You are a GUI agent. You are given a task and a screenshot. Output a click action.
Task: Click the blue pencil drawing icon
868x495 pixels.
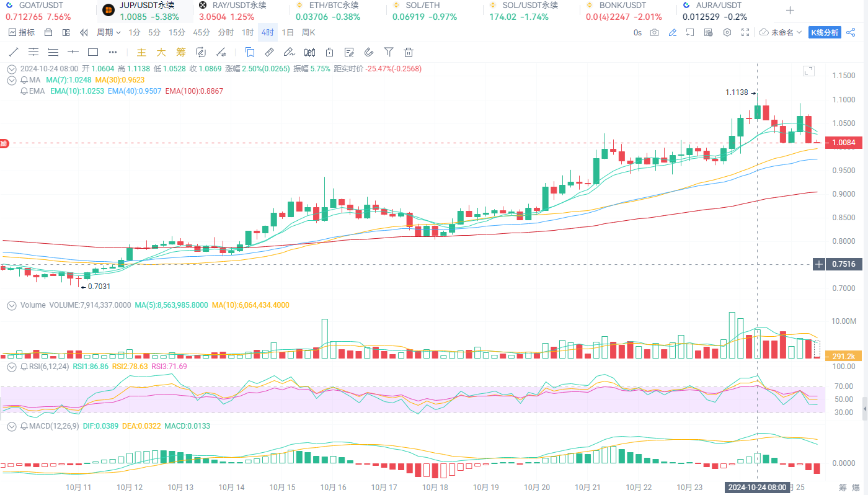coord(672,32)
